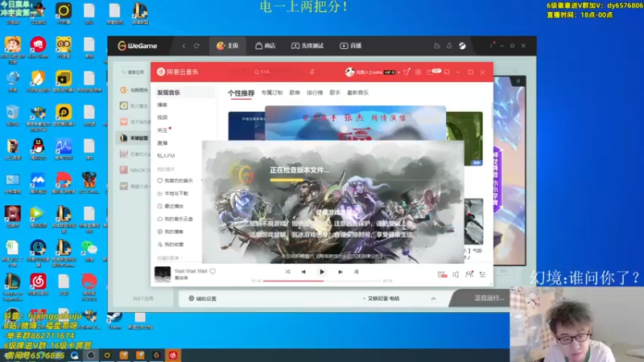The height and width of the screenshot is (362, 644).
Task: Select 与我相关 in the WeGame sidebar
Action: (134, 90)
